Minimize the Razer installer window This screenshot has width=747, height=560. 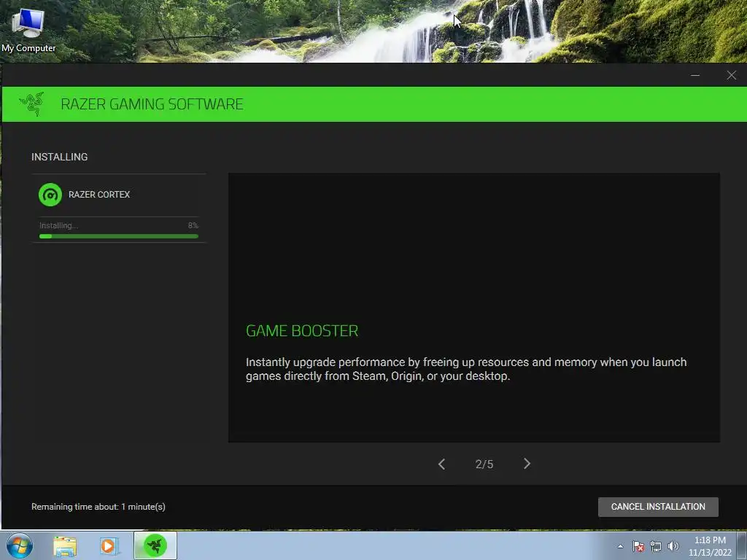pos(695,75)
